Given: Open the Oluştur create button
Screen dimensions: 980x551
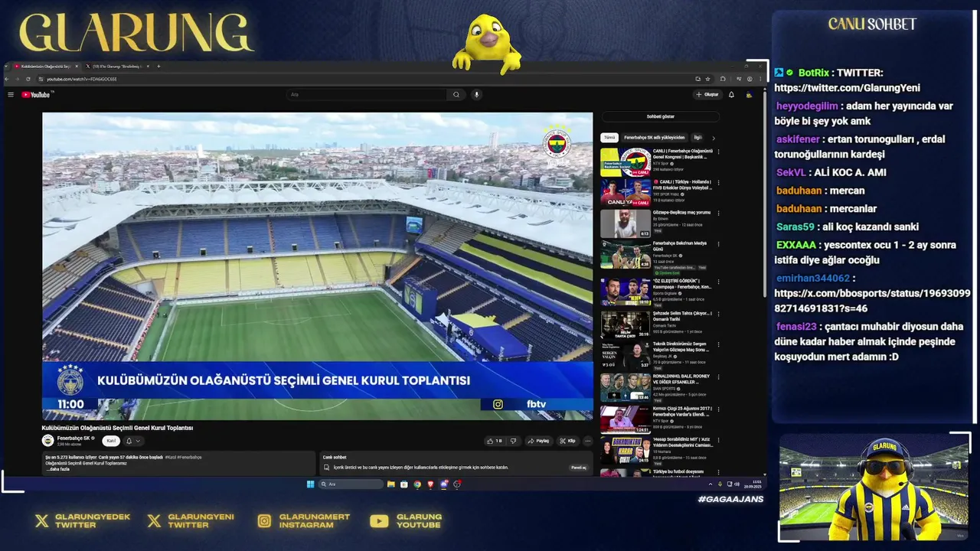Looking at the screenshot, I should pos(707,95).
